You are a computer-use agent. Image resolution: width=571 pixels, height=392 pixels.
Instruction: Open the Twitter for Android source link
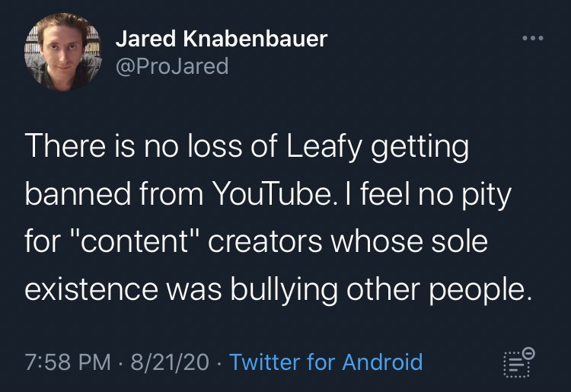[x=326, y=362]
